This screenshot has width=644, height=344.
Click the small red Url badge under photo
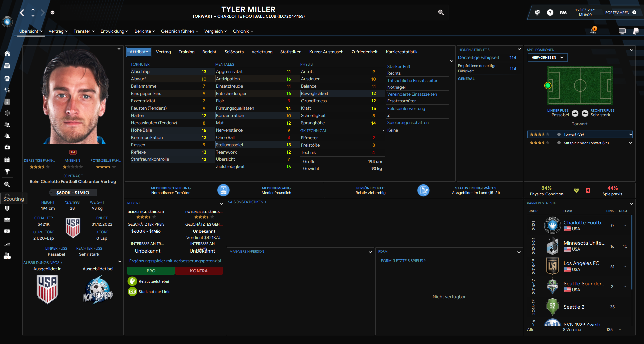[x=73, y=152]
